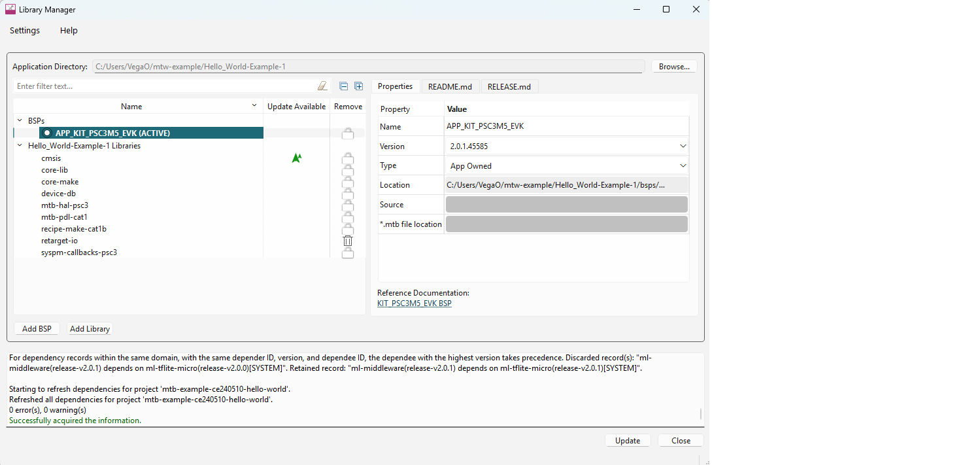Select the APP_KIT_PSC3M5_EVK active BSP radio button

pos(47,133)
